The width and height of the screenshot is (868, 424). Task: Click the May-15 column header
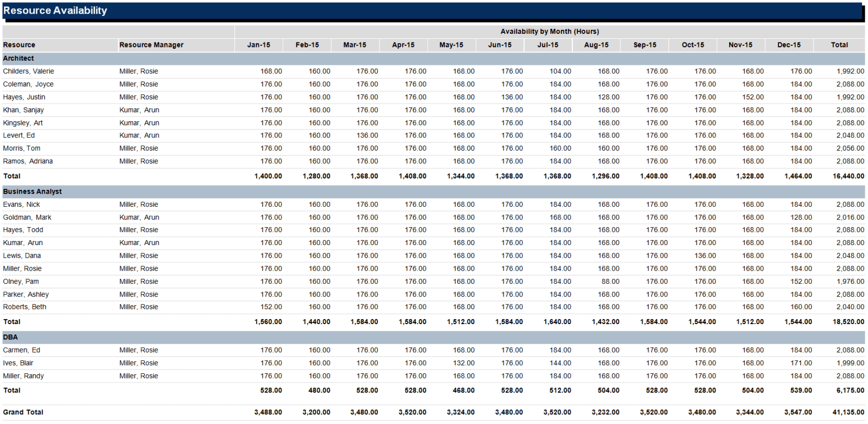click(x=451, y=45)
